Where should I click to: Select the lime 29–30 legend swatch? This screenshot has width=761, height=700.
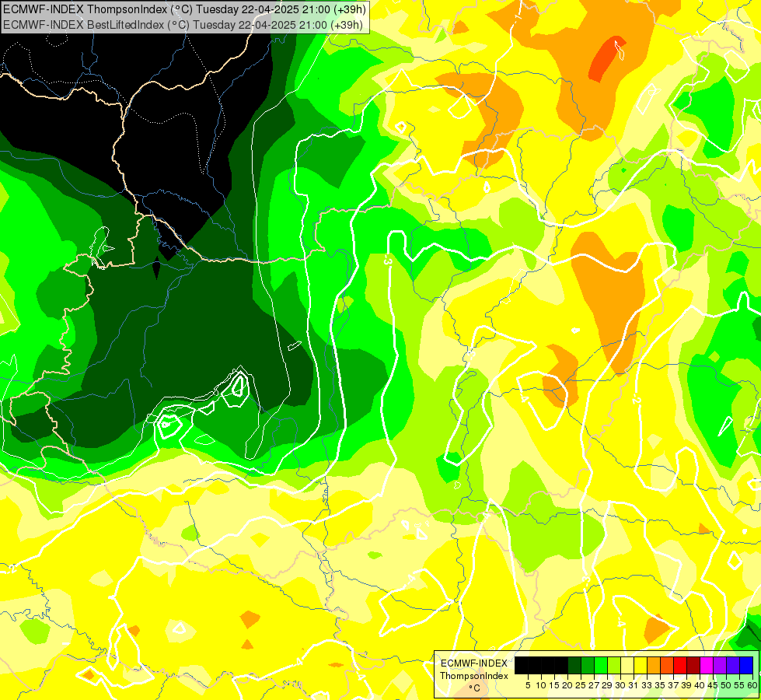coord(614,665)
